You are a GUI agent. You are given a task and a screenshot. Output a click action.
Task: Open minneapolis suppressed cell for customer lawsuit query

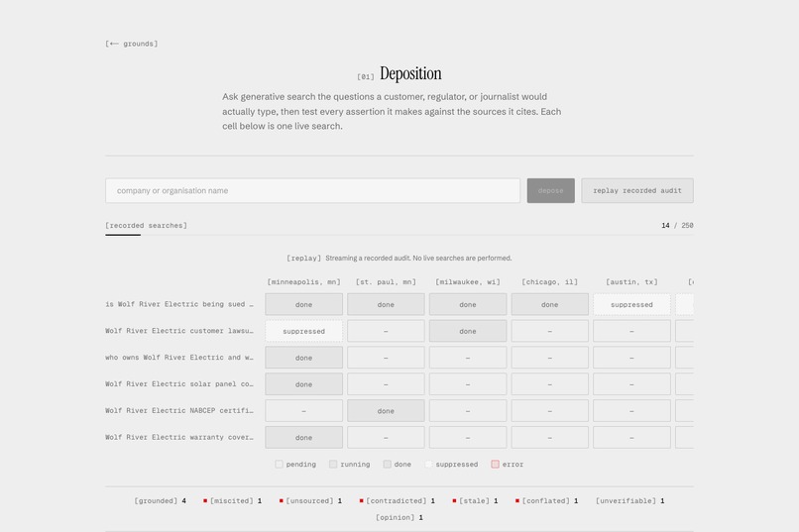[x=303, y=331]
